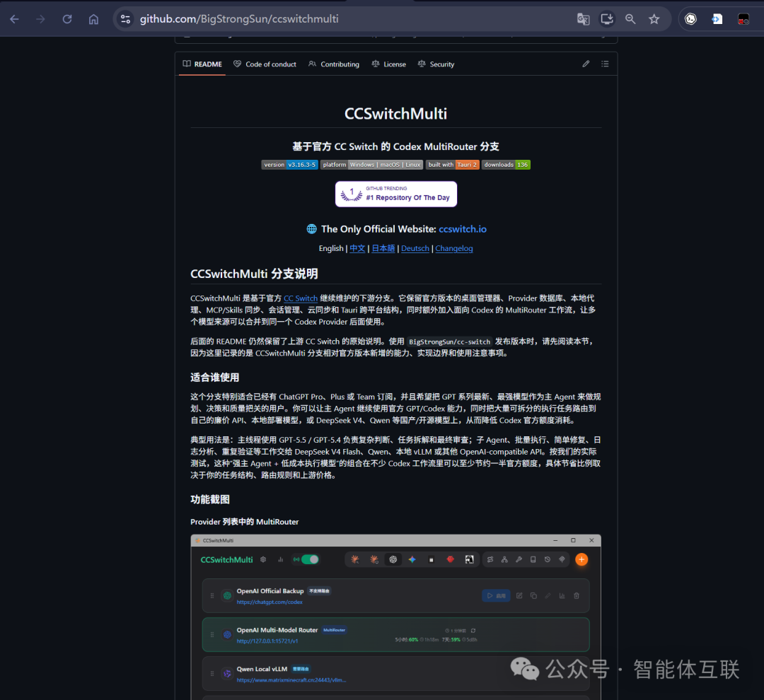Click the platform Windows macOS Linux badge
Viewport: 764px width, 700px height.
(x=372, y=165)
